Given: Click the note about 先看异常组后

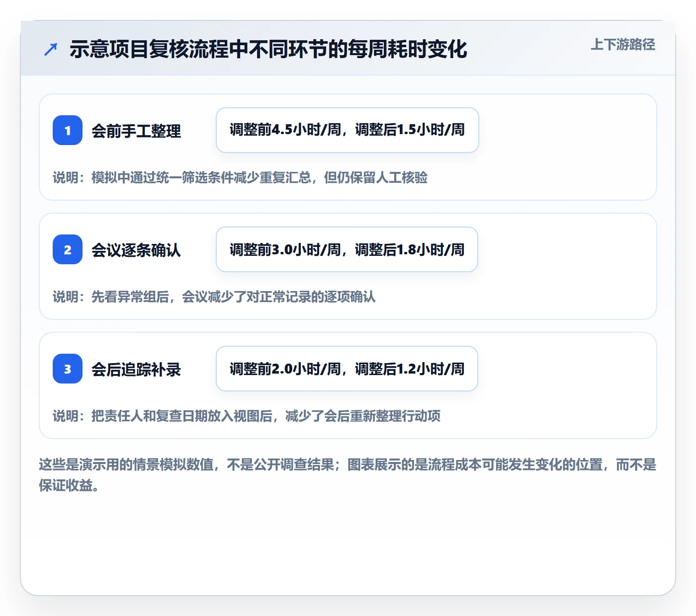Looking at the screenshot, I should coord(214,297).
